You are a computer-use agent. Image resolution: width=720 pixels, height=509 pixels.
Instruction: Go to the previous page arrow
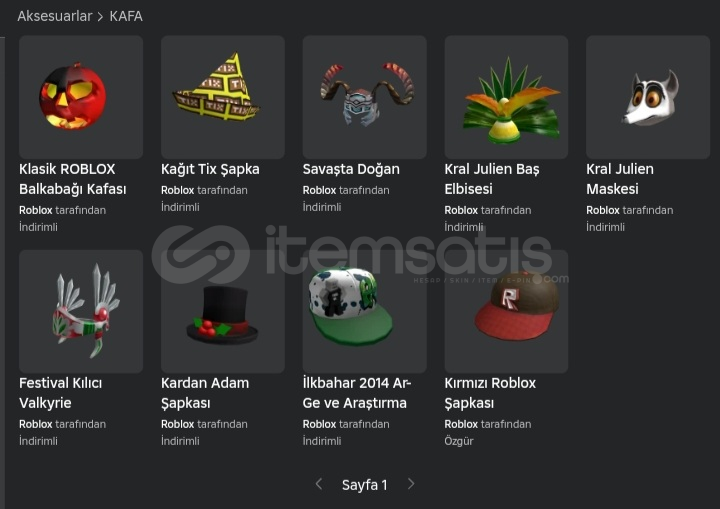(319, 484)
